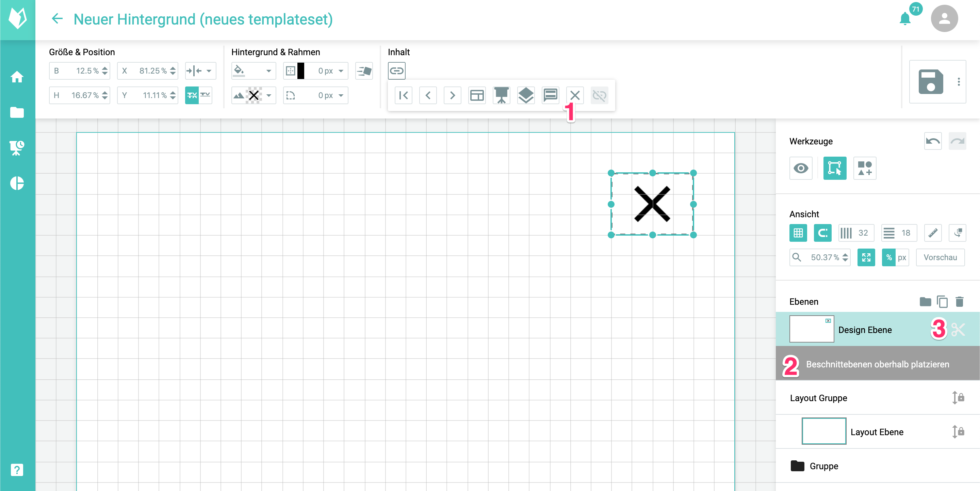Click the fit to screen button

coord(866,258)
